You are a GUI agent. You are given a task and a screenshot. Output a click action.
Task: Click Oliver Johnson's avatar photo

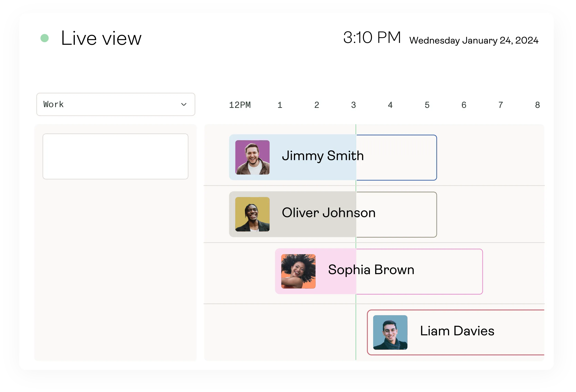252,214
